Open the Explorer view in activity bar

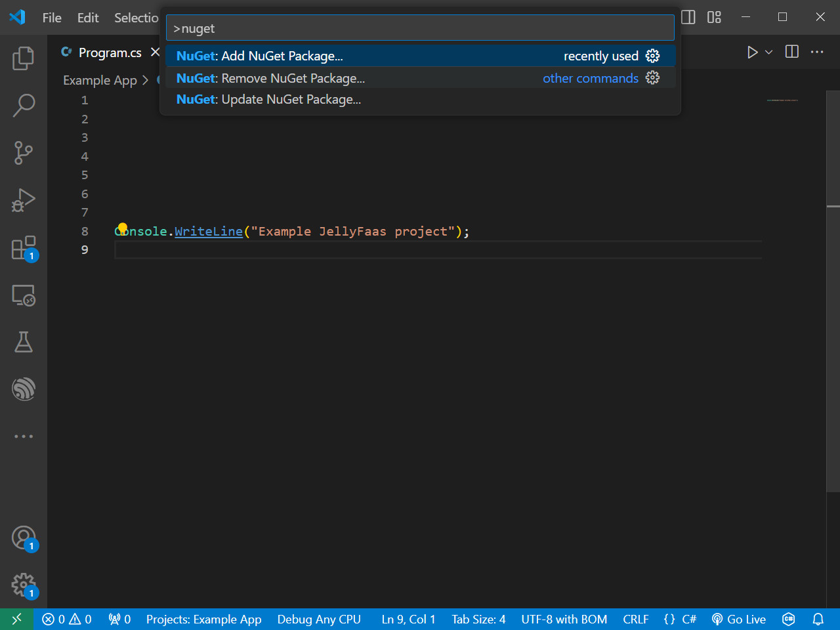pos(24,58)
